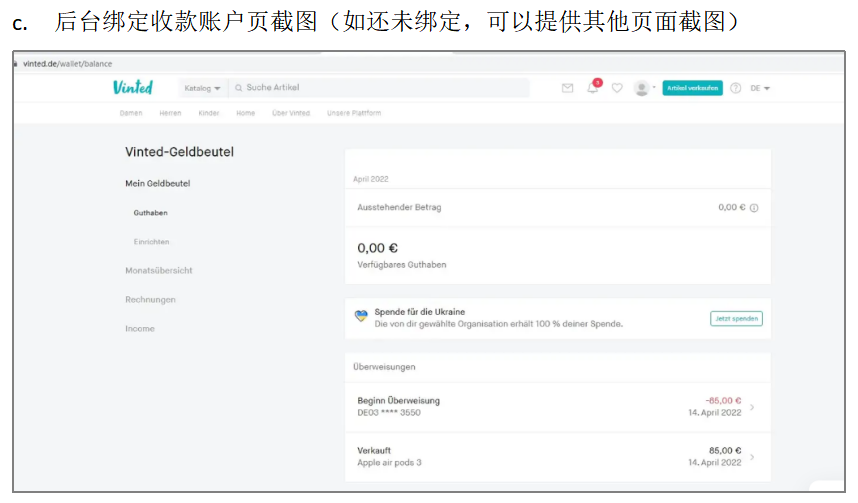Open Monatsübersicht in the sidebar

159,271
